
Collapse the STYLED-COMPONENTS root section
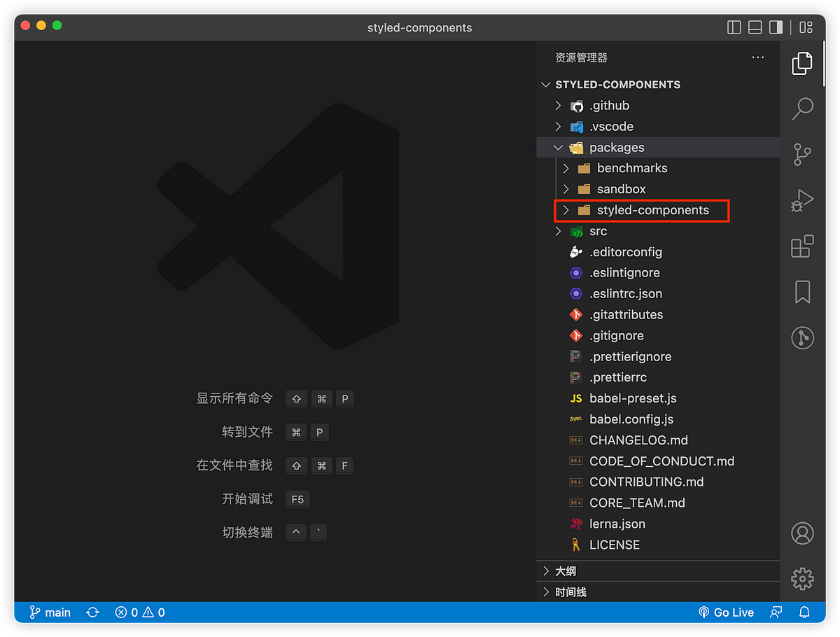[658, 85]
